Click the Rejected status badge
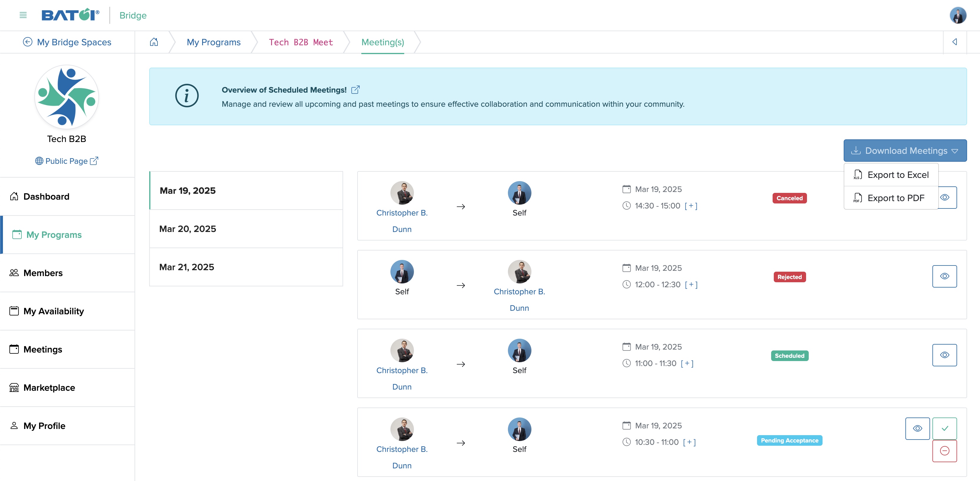Viewport: 980px width, 481px height. pos(789,277)
